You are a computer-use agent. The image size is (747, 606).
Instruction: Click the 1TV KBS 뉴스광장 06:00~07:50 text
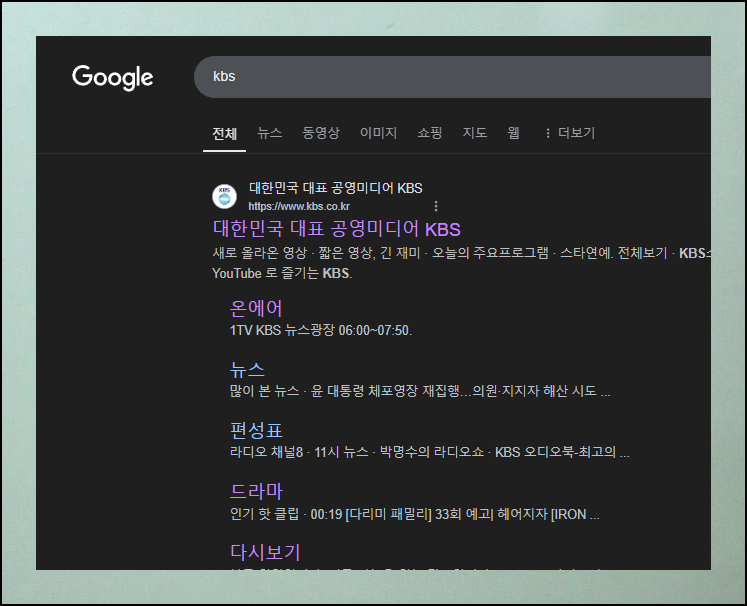(x=321, y=330)
